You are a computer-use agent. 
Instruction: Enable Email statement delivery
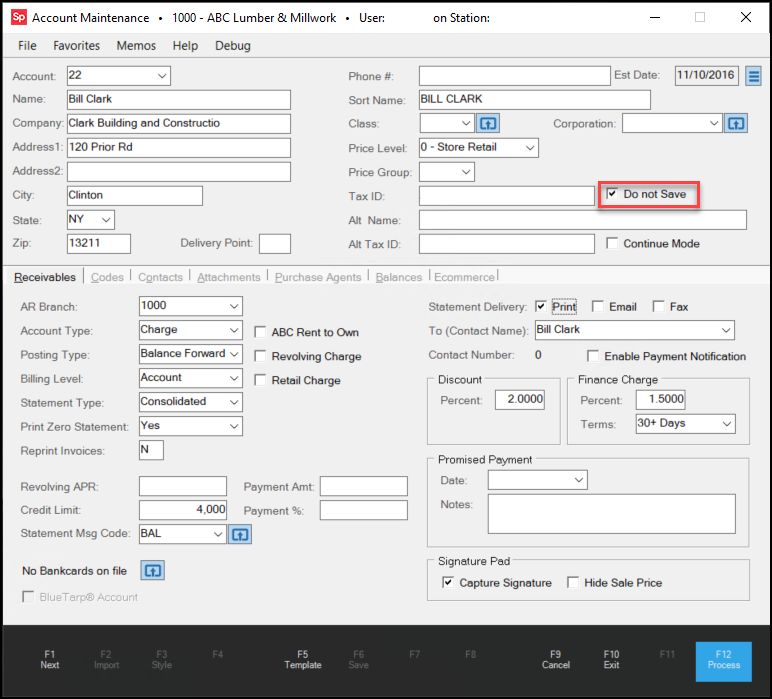(598, 307)
